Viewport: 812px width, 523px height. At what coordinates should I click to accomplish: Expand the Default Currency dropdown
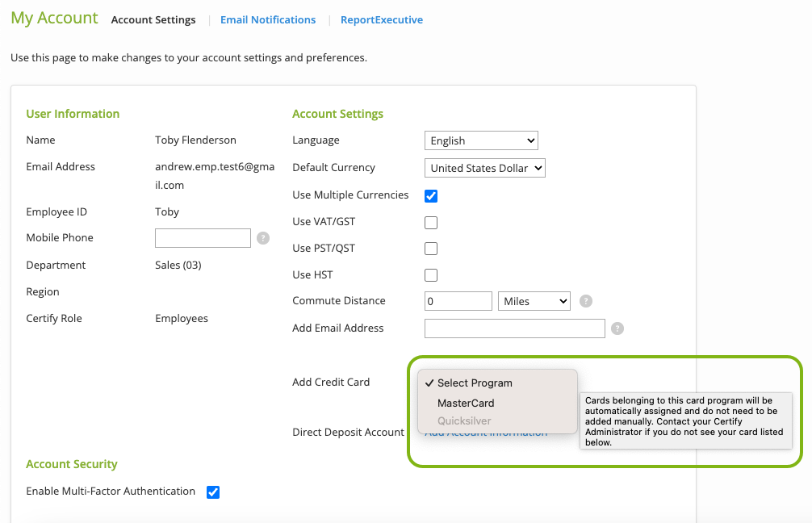[485, 168]
